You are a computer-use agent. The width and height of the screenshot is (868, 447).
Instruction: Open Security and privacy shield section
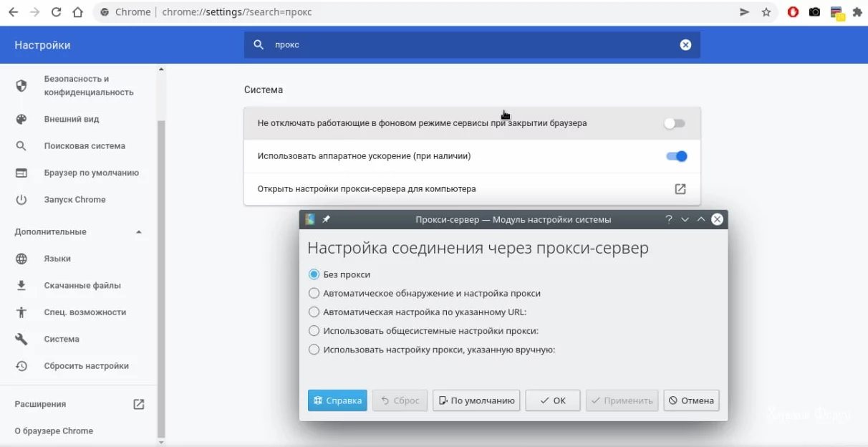pyautogui.click(x=77, y=85)
